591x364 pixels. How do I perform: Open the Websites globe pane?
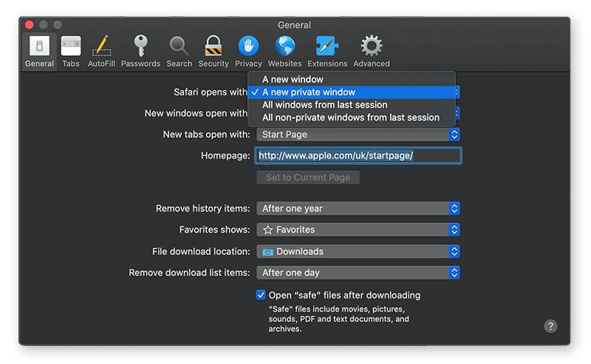pos(284,52)
